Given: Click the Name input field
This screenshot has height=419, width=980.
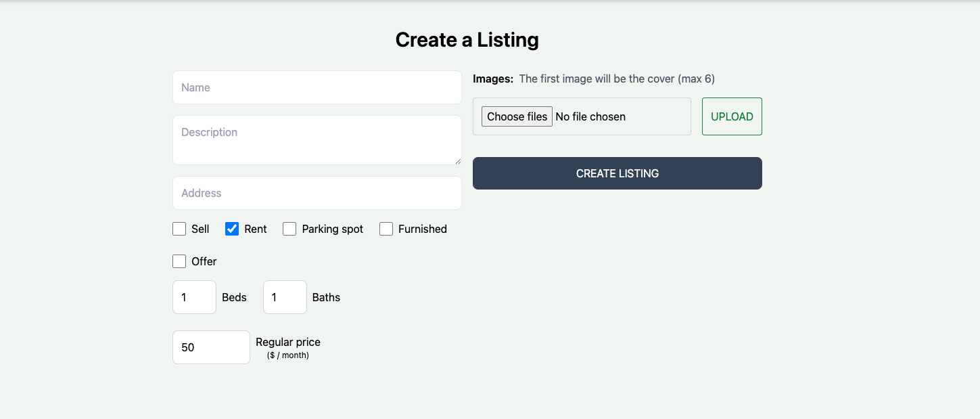Looking at the screenshot, I should pos(317,87).
